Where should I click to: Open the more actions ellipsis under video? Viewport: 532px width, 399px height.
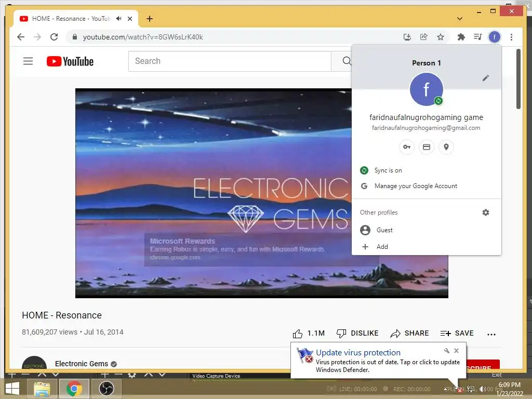tap(491, 335)
